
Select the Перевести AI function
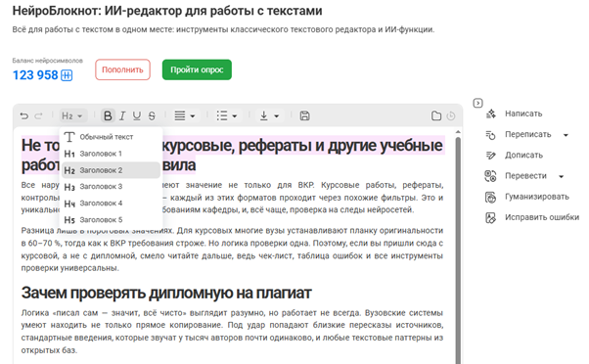pyautogui.click(x=525, y=176)
